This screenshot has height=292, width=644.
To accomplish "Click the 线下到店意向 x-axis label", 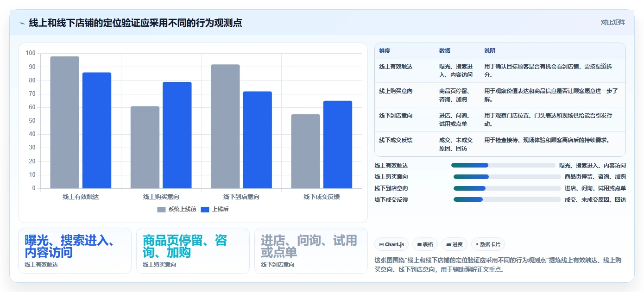I will pyautogui.click(x=241, y=197).
